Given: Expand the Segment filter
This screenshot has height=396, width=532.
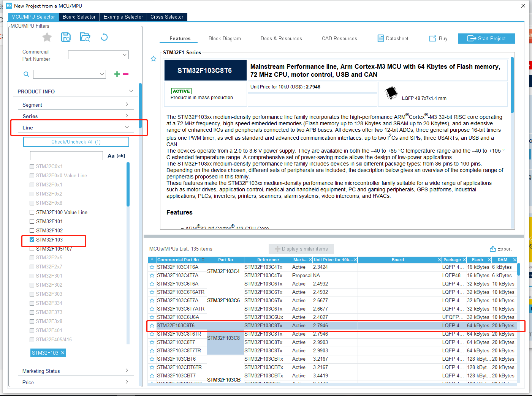Looking at the screenshot, I should point(127,104).
